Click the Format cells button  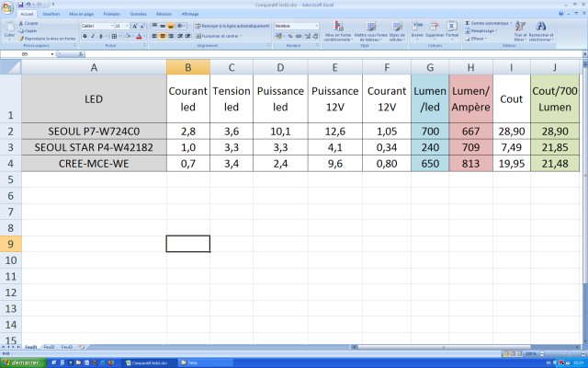pos(452,30)
